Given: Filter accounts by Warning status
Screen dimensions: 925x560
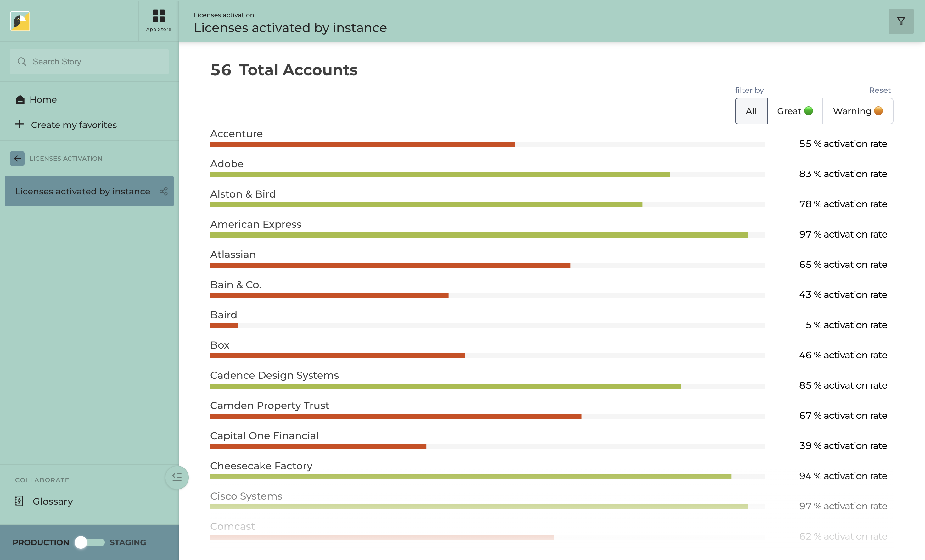Looking at the screenshot, I should [857, 111].
